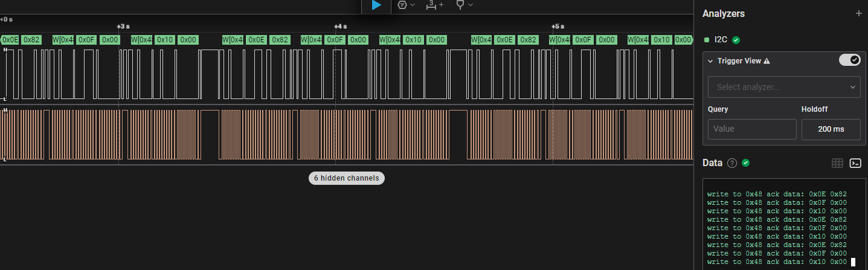Add a new analyzer with plus icon

pos(859,13)
